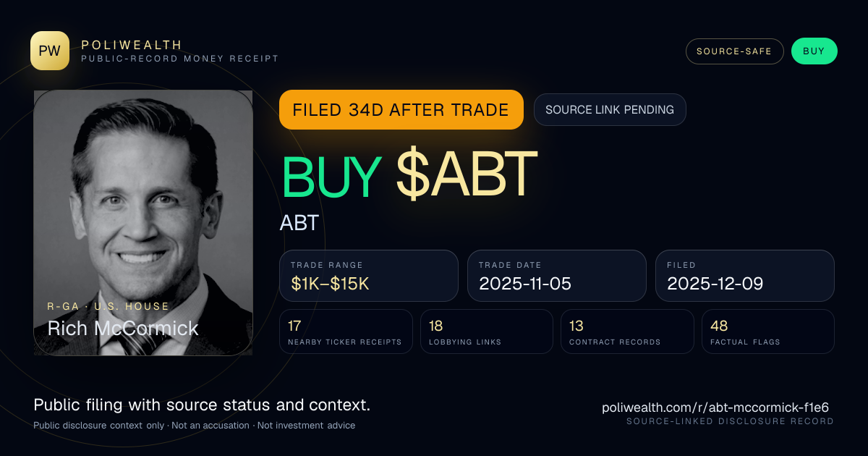Screen dimensions: 868x456
Task: Click the public disclosure disclaimer text
Action: [x=194, y=426]
